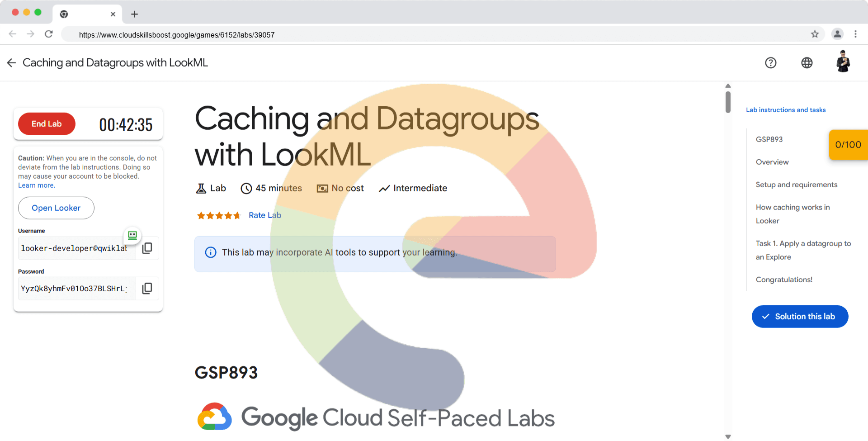868x441 pixels.
Task: Copy the username to clipboard
Action: coord(147,248)
